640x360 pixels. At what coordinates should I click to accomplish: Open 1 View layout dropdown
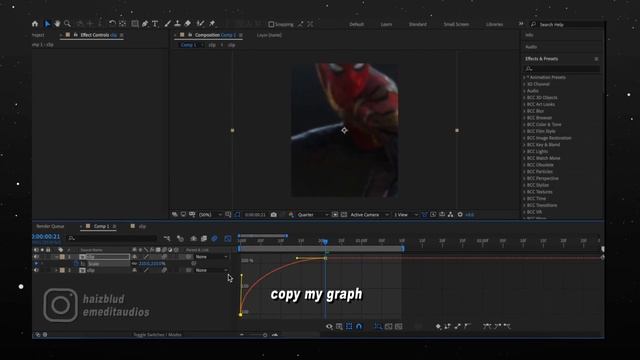(406, 215)
